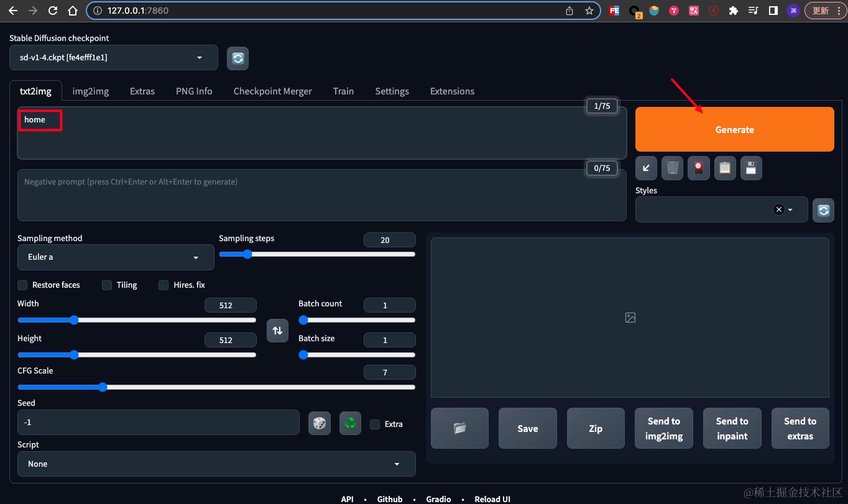Open the Extras tab
Viewport: 848px width, 504px height.
(142, 91)
